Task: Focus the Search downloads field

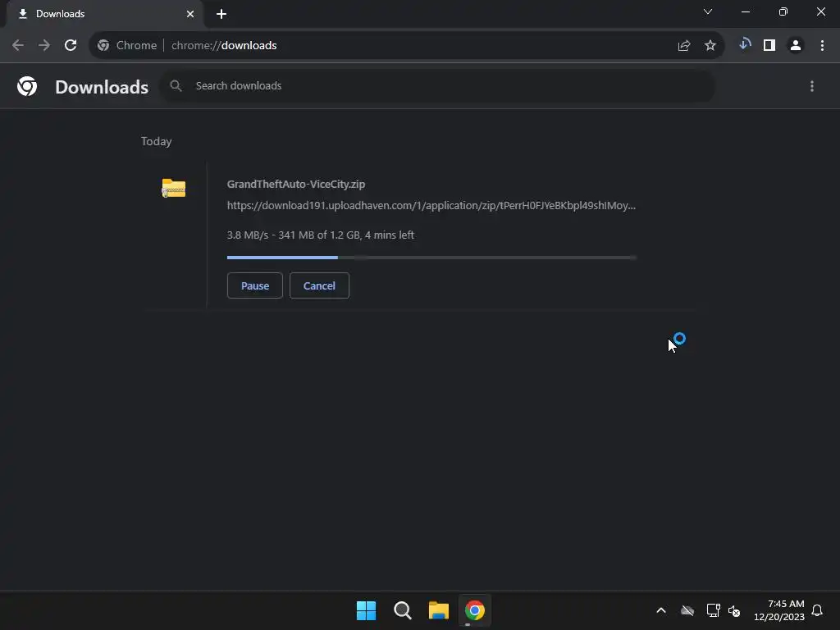Action: tap(438, 85)
